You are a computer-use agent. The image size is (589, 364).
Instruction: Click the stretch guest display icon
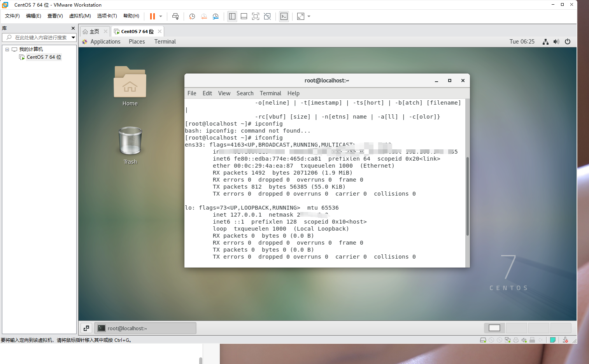301,16
